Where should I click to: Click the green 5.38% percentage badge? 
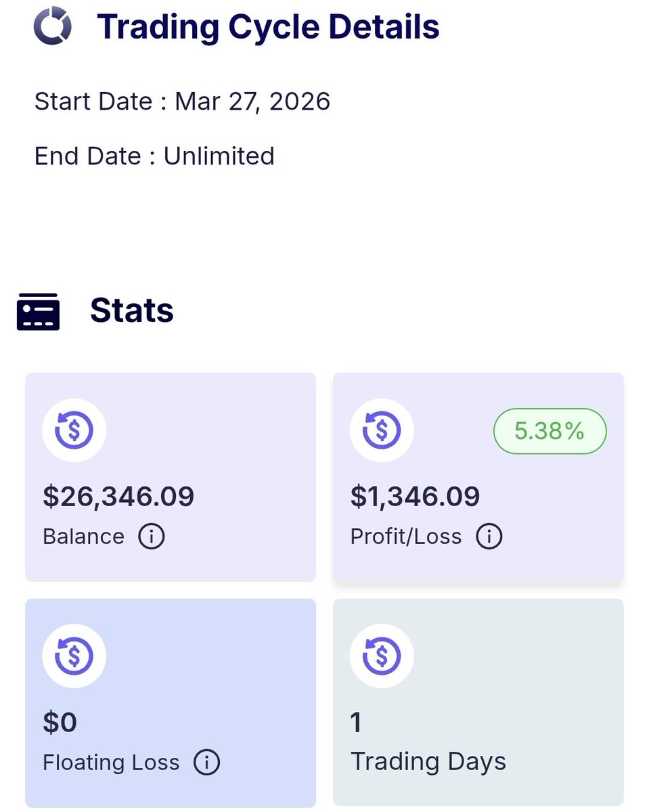pos(550,431)
